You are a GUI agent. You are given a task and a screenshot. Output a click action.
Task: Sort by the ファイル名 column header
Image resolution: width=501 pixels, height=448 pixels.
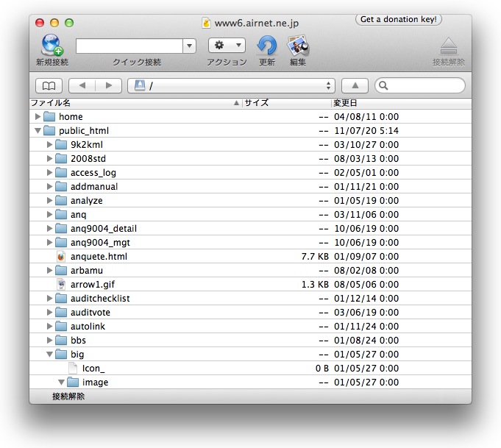point(135,103)
